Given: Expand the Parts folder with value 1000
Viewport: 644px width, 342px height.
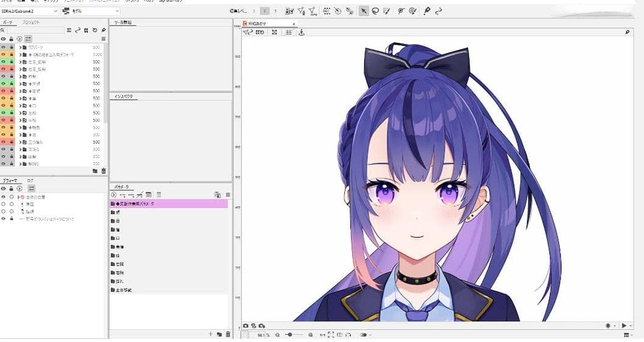Looking at the screenshot, I should pyautogui.click(x=20, y=54).
